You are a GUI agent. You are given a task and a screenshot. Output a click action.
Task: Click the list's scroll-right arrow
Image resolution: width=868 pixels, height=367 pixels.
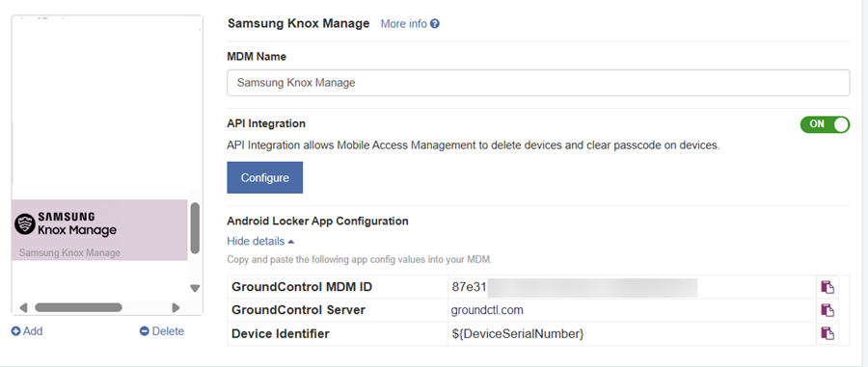tap(176, 307)
